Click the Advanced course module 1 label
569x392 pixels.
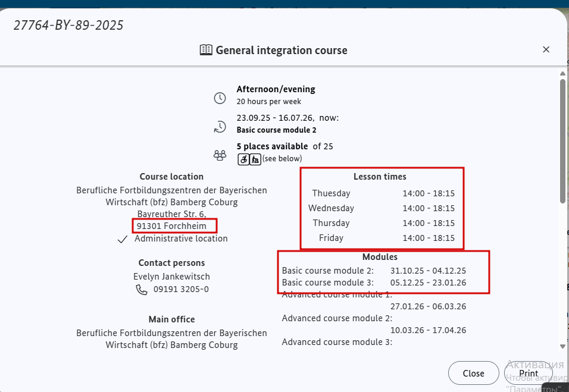pyautogui.click(x=337, y=294)
